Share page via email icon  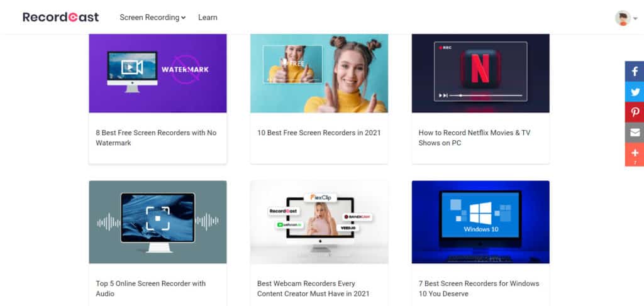point(635,133)
